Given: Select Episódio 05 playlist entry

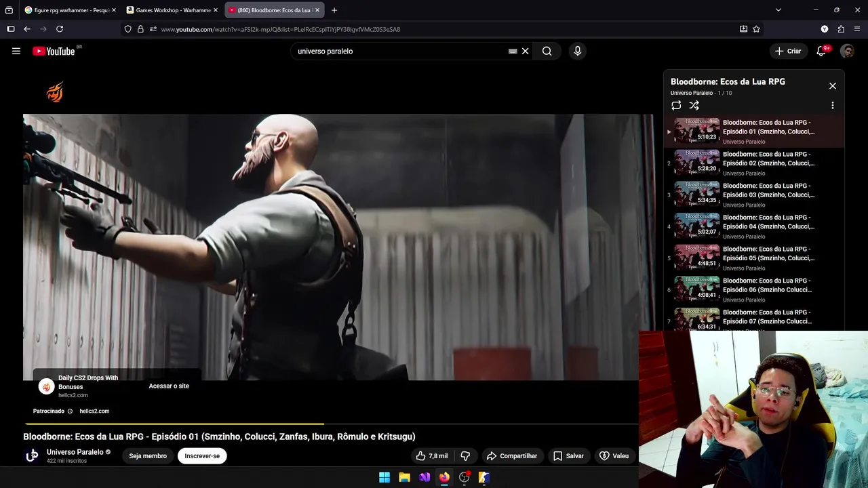Looking at the screenshot, I should click(753, 258).
